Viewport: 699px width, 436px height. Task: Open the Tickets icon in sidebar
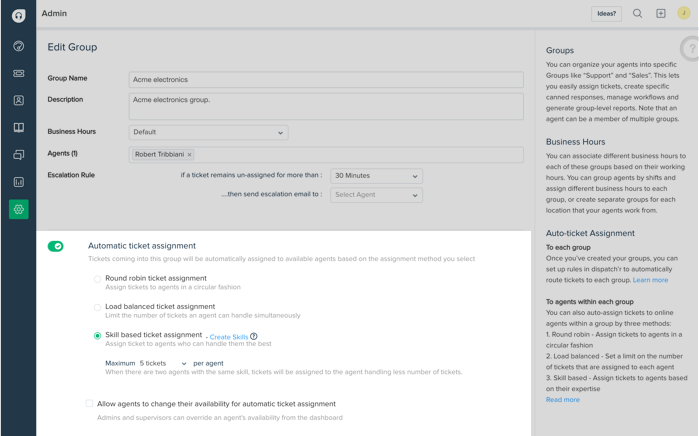18,73
